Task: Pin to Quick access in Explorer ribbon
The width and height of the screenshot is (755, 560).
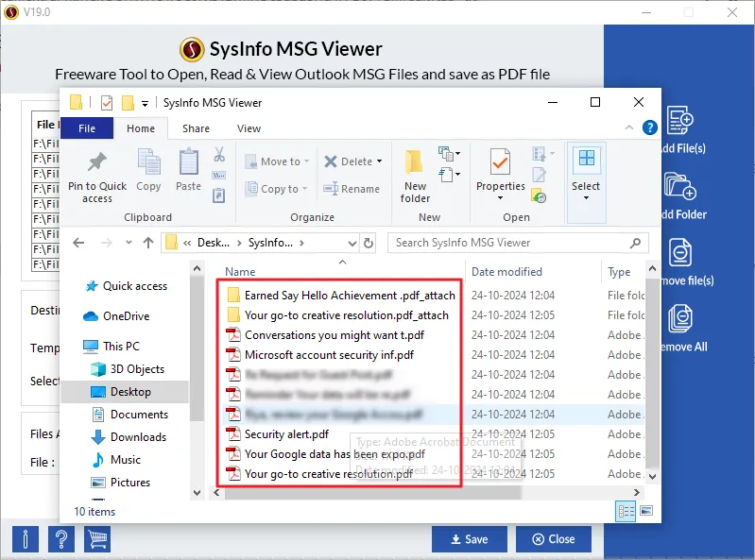Action: (96, 177)
